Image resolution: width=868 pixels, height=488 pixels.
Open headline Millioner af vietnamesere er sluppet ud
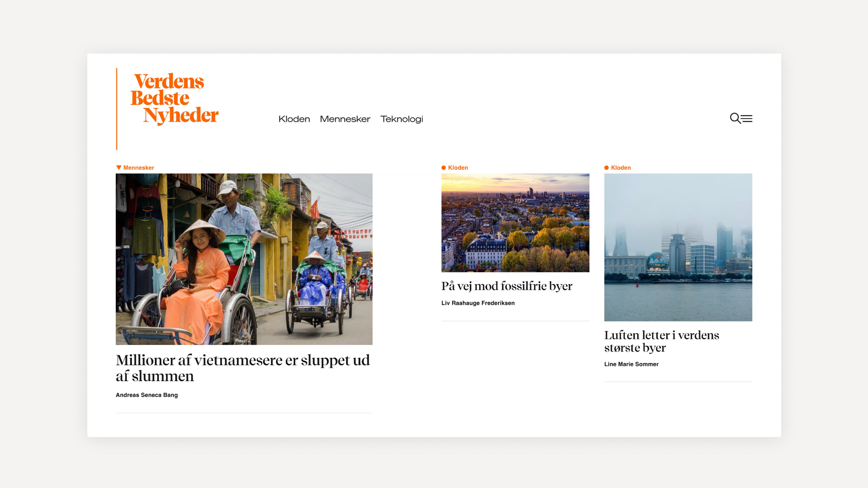coord(243,368)
